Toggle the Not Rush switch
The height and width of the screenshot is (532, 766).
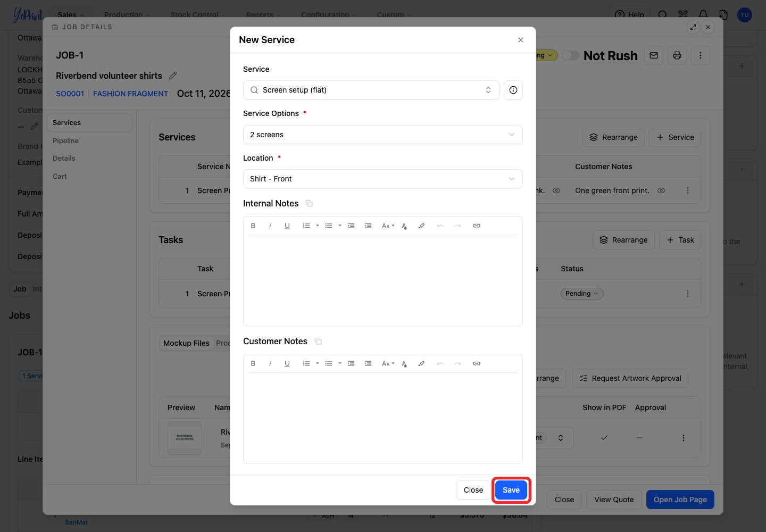coord(571,55)
